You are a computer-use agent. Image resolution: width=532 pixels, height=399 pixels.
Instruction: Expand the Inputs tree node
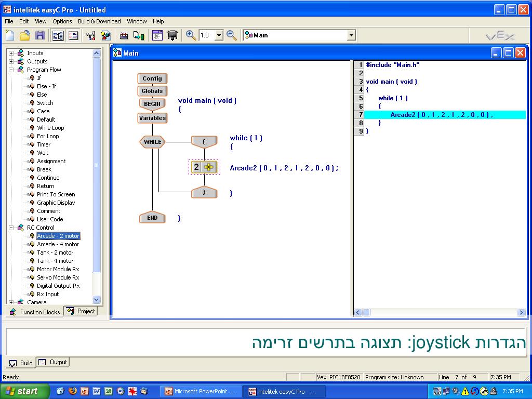[11, 54]
